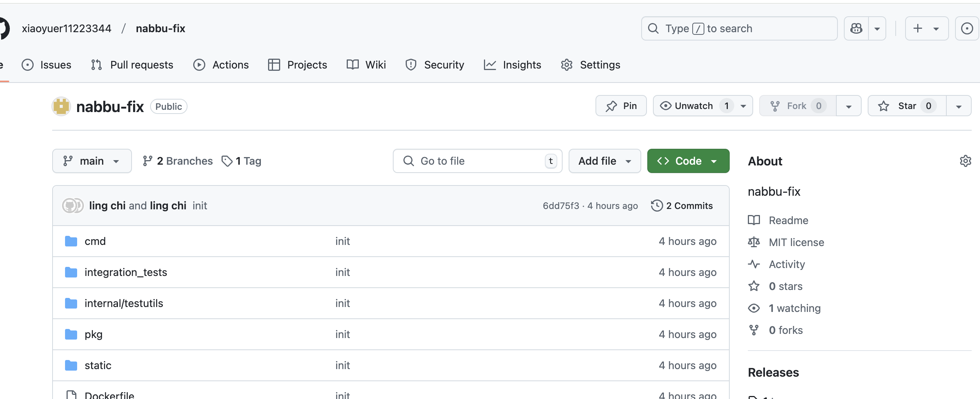Open the GitHub home logo
980x399 pixels.
pyautogui.click(x=3, y=29)
